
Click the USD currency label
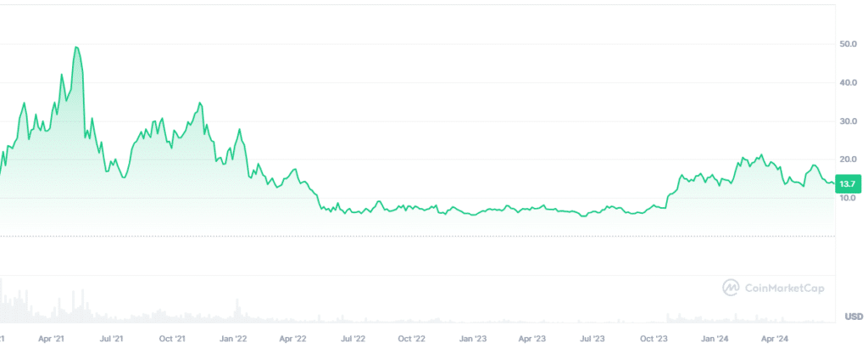tap(854, 317)
